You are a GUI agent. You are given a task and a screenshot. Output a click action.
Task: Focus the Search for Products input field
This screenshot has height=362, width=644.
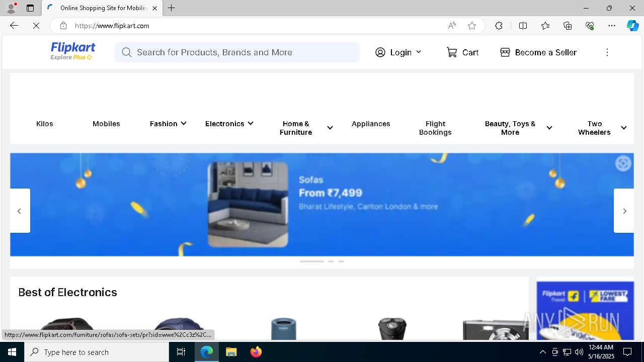click(237, 52)
